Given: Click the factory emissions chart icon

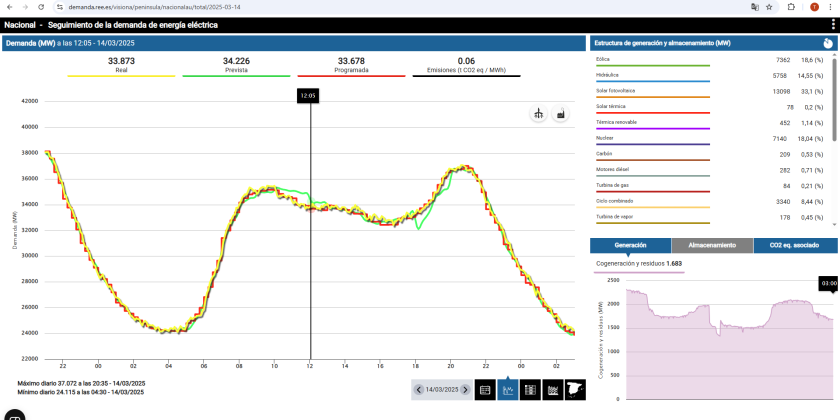Looking at the screenshot, I should tap(560, 115).
